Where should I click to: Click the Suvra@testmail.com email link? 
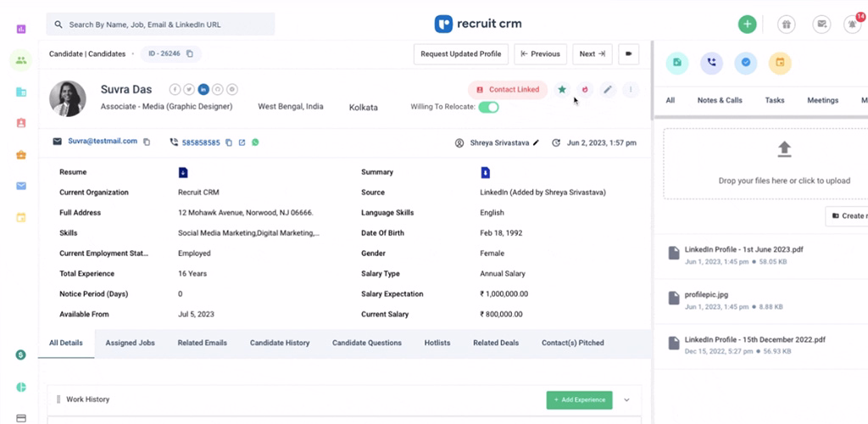pyautogui.click(x=103, y=141)
